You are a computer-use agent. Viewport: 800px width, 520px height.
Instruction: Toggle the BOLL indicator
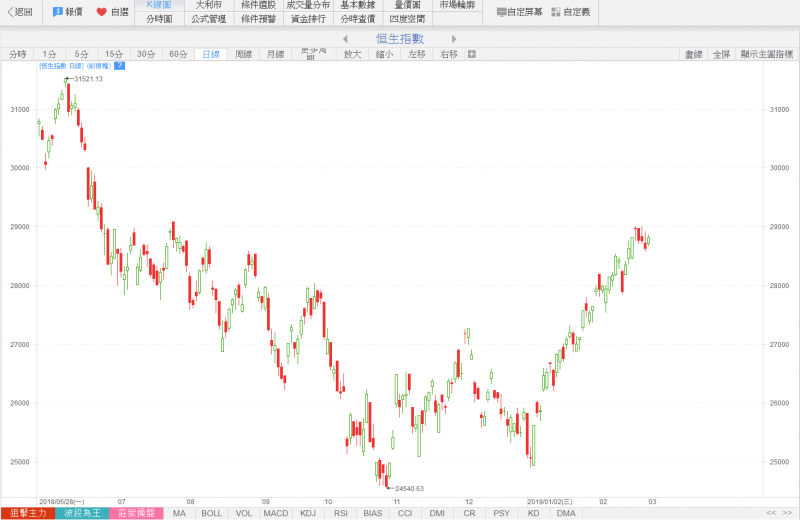[x=211, y=513]
